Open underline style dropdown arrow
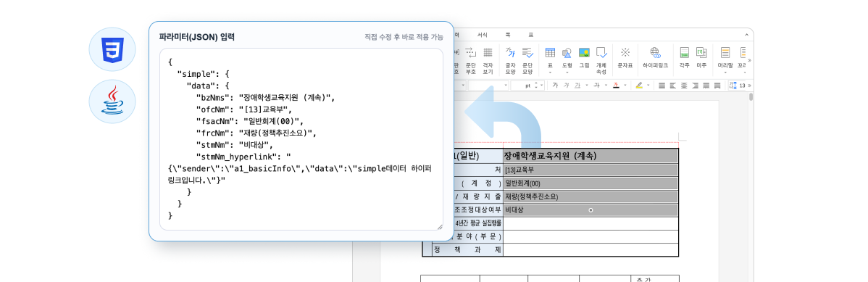The width and height of the screenshot is (868, 282). pos(586,86)
